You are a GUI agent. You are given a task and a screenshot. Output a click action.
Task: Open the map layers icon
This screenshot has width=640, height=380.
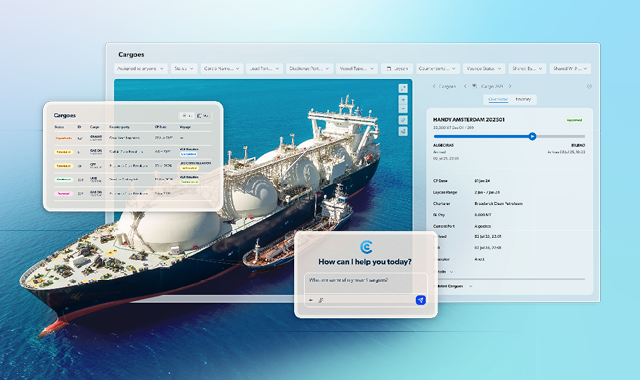tap(403, 131)
